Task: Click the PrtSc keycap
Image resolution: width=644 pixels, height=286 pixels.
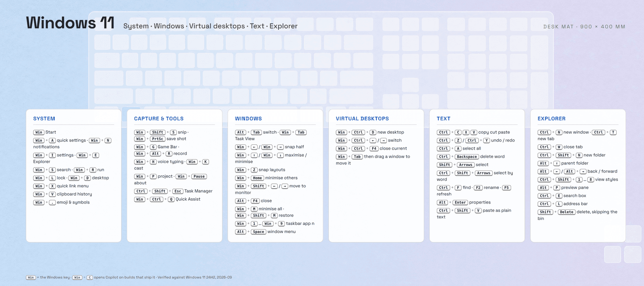Action: (x=157, y=139)
